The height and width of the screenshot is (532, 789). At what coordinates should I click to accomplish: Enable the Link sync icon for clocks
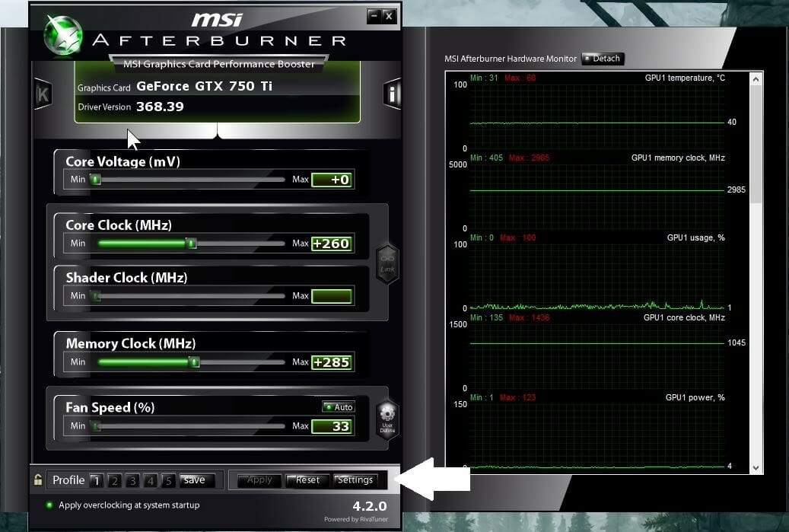point(387,264)
